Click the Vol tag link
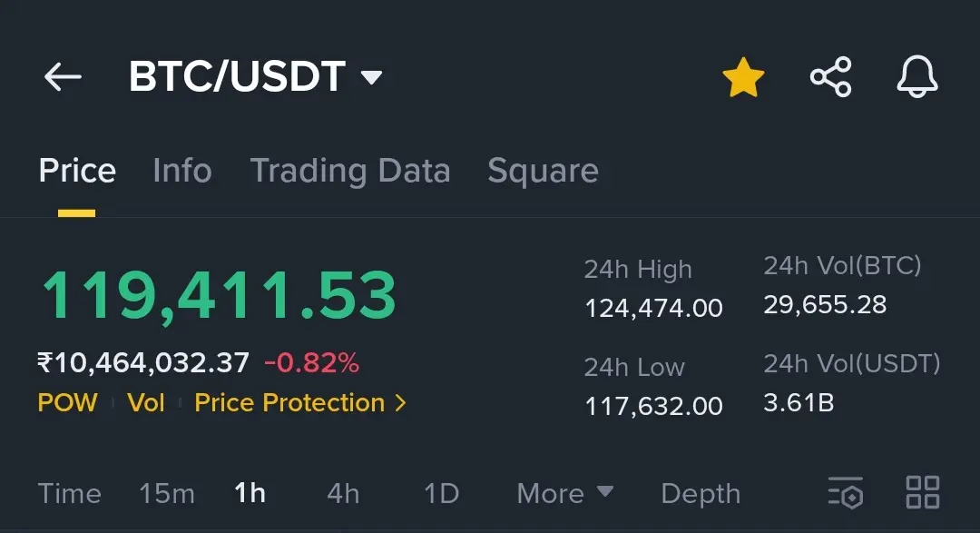The width and height of the screenshot is (980, 533). click(145, 403)
